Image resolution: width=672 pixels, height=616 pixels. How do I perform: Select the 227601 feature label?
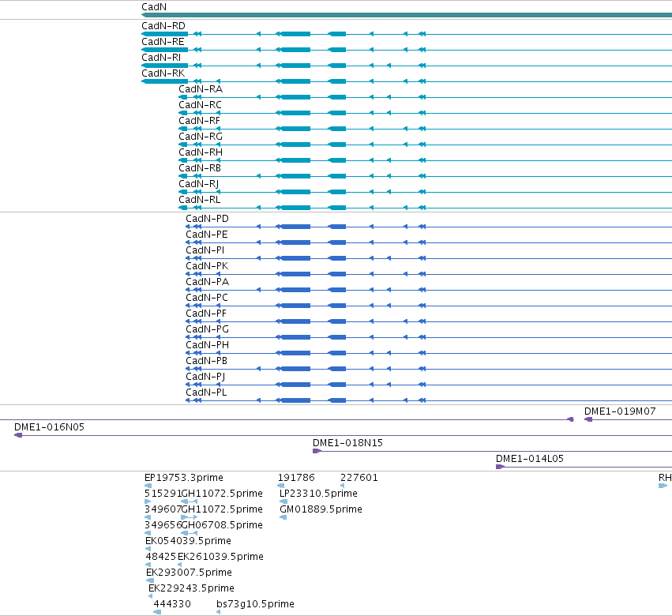tap(359, 478)
